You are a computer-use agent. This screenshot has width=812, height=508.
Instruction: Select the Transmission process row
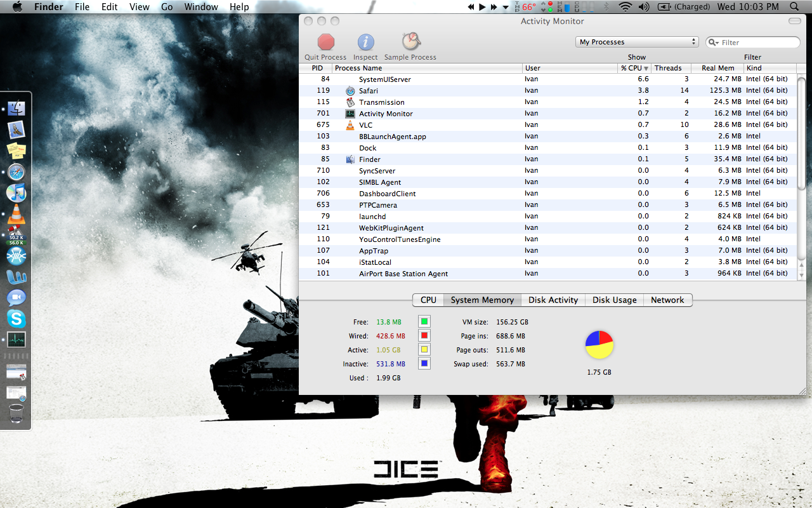tap(548, 102)
